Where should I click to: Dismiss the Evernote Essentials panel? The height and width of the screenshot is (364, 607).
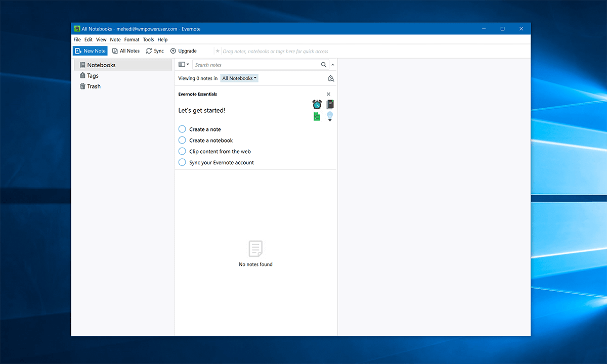(328, 94)
